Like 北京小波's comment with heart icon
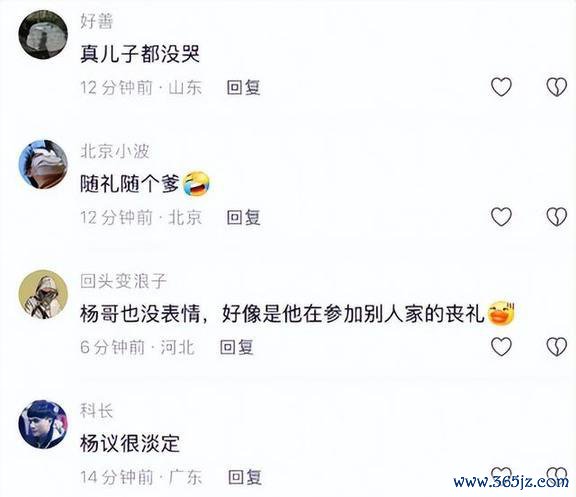 tap(501, 217)
